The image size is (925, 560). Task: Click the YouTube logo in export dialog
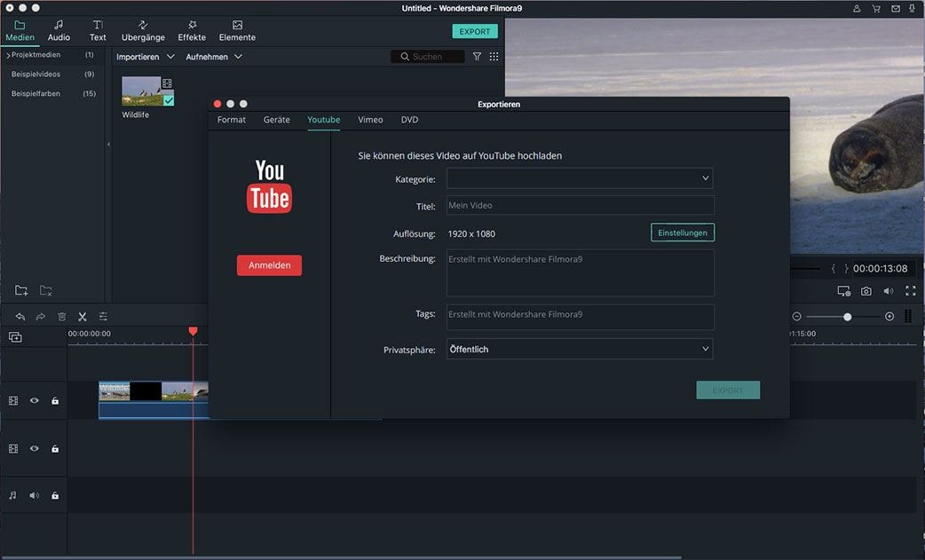tap(270, 186)
